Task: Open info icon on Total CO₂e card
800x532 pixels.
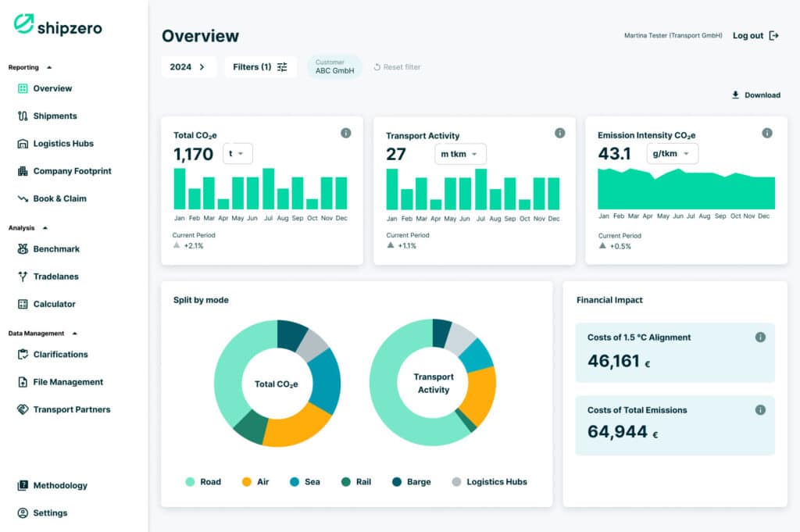Action: [346, 134]
